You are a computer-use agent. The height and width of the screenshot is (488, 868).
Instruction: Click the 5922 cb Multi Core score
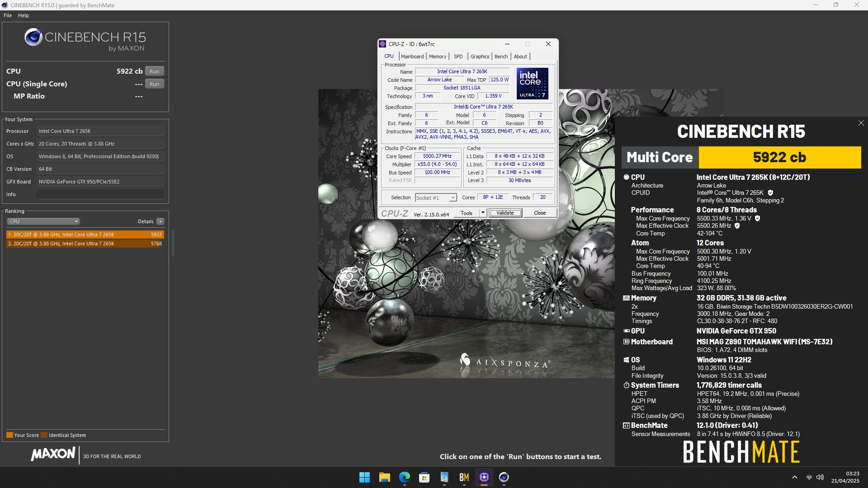(779, 157)
